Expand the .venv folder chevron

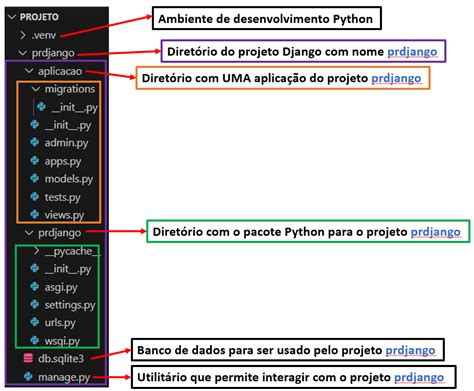pyautogui.click(x=23, y=35)
